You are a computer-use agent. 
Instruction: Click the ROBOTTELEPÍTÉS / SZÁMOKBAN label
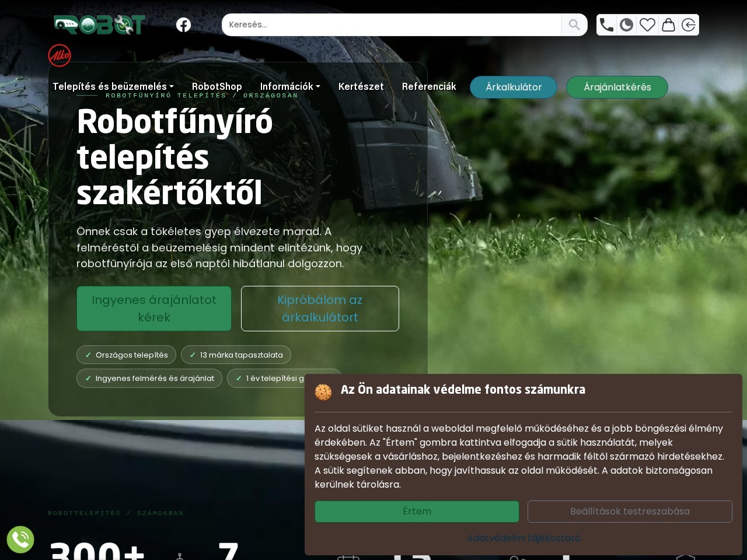[116, 513]
